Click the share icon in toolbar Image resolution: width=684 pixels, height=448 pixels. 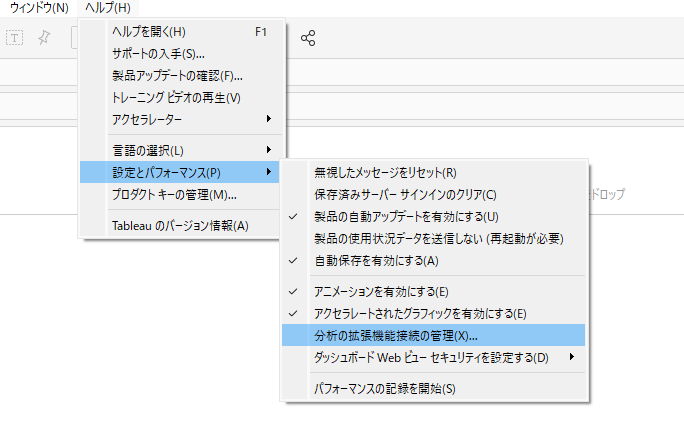309,38
